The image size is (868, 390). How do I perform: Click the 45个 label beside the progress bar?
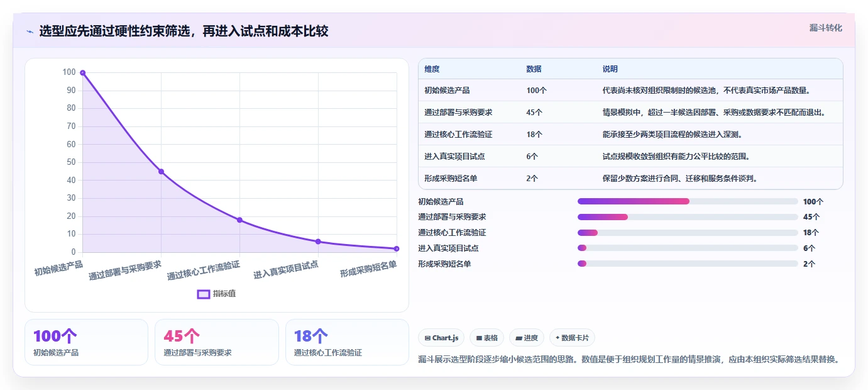[x=811, y=217]
